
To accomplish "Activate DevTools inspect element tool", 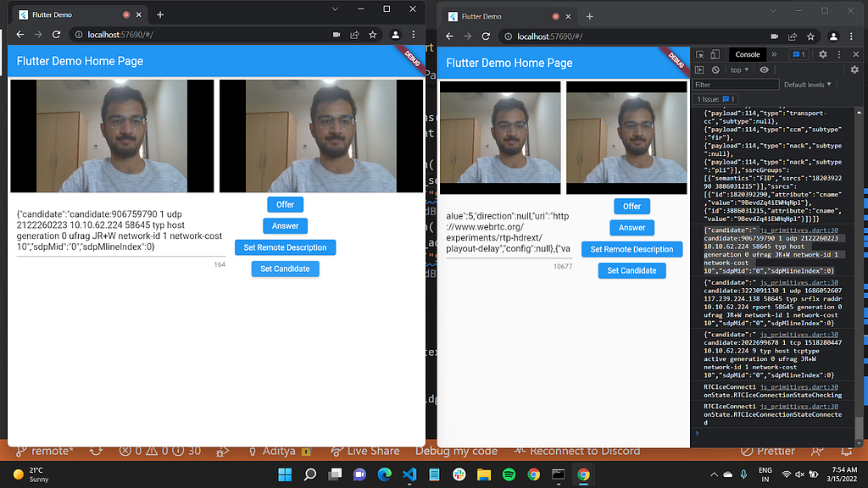I will [x=699, y=54].
